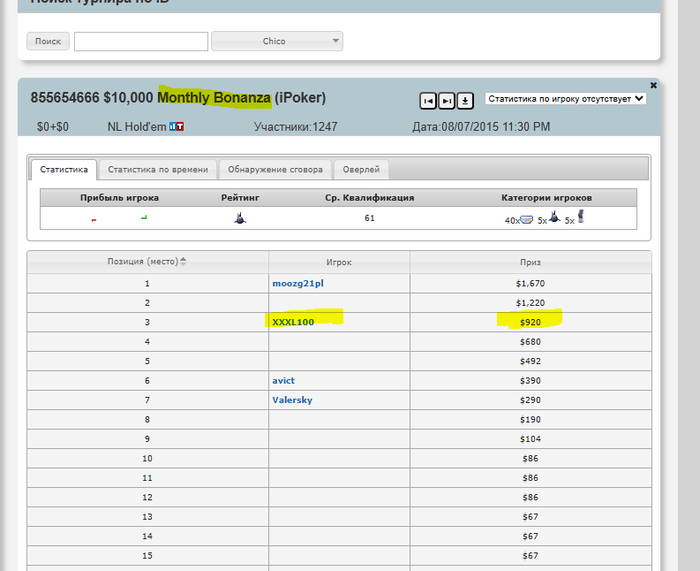Click the $290 prize cell
700x571 pixels.
coord(530,400)
